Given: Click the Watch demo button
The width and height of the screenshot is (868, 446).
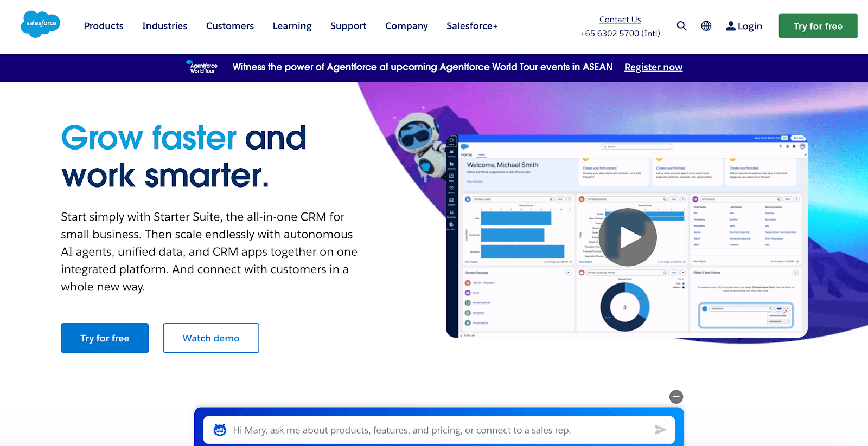Looking at the screenshot, I should [x=211, y=338].
